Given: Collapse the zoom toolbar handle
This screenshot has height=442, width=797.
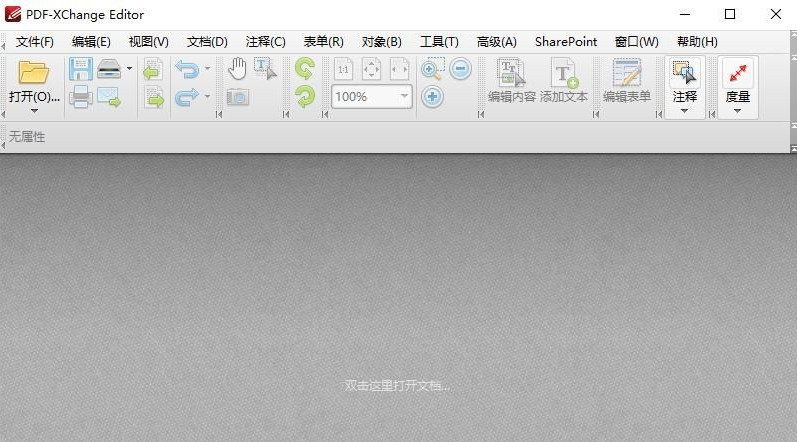Looking at the screenshot, I should [x=325, y=114].
